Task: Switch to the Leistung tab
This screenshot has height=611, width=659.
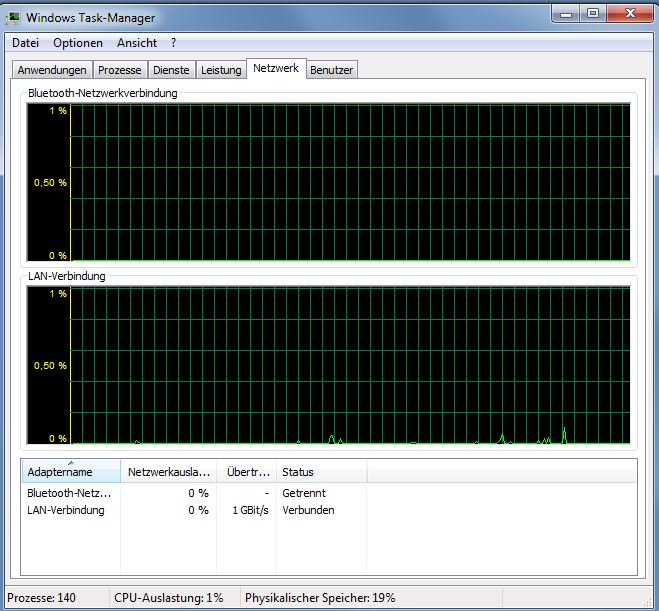Action: [221, 70]
